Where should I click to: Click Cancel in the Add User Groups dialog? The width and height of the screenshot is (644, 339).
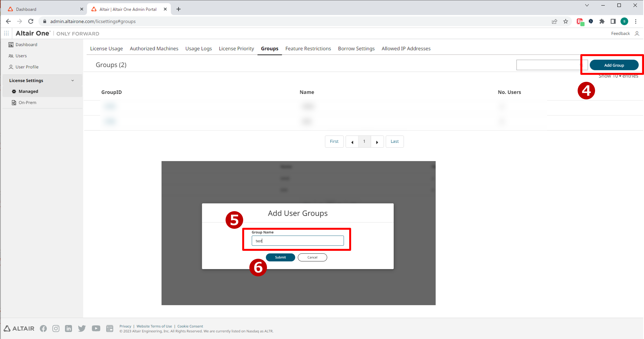tap(312, 257)
